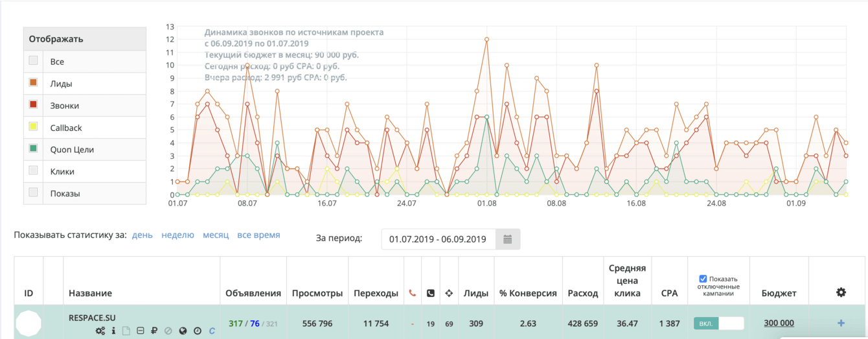Click the Quon Цели green color swatch
The height and width of the screenshot is (339, 868).
(34, 149)
